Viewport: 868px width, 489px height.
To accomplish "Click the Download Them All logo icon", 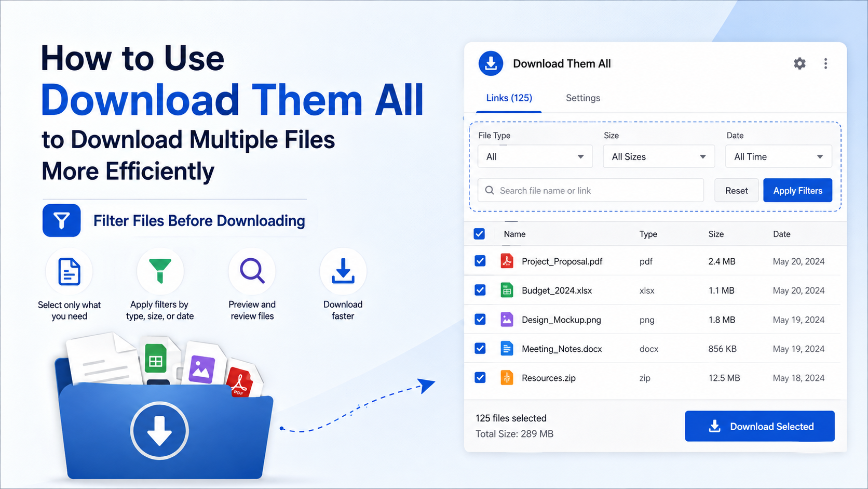I will pyautogui.click(x=491, y=63).
